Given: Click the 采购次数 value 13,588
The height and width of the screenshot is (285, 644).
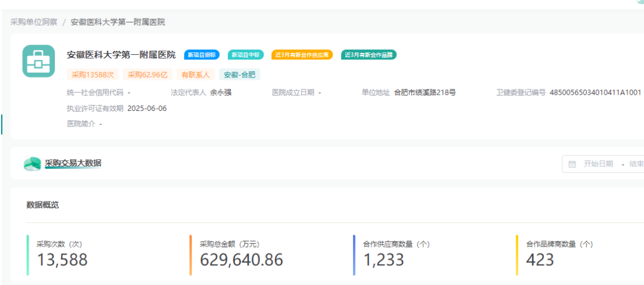Looking at the screenshot, I should (x=62, y=260).
